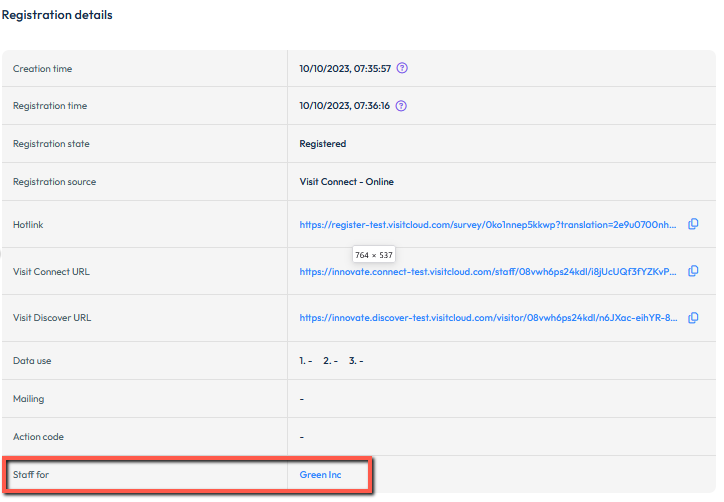Click the 764 × 537 size tooltip
Image resolution: width=724 pixels, height=502 pixels.
point(374,256)
